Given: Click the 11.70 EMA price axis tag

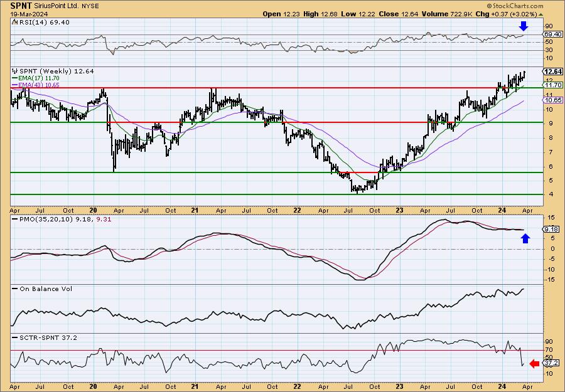Looking at the screenshot, I should click(553, 85).
